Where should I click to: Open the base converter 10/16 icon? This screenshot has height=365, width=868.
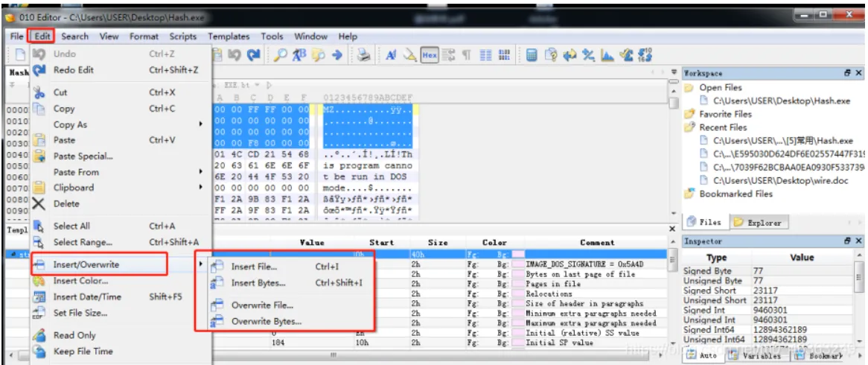645,55
